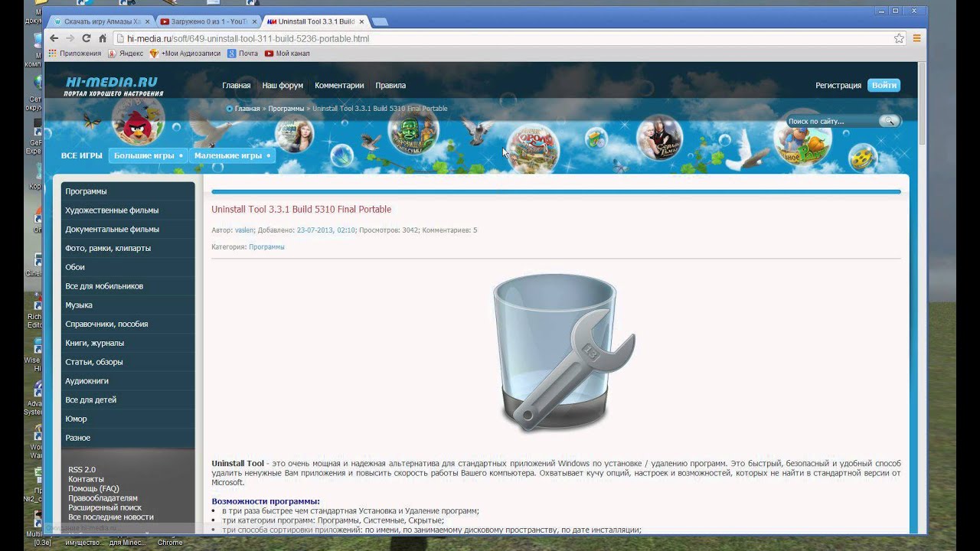980x551 pixels.
Task: Open the Приложения apps bookmark
Action: click(74, 54)
